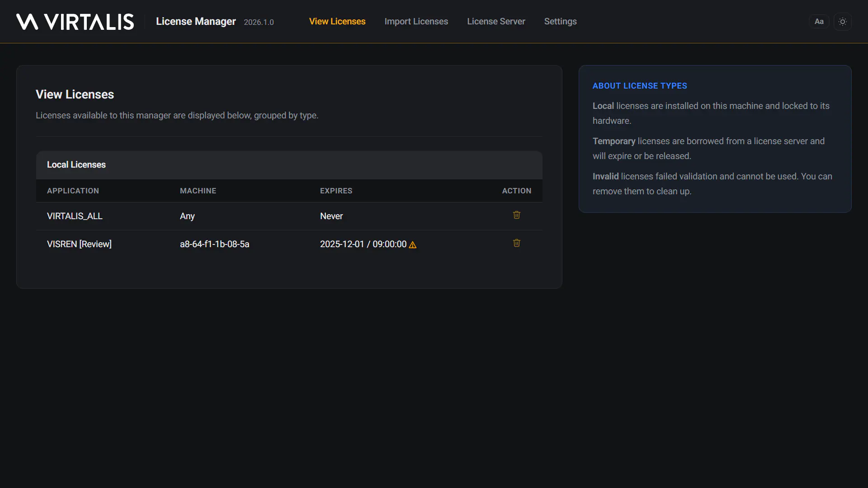
Task: Delete the VIRTALIS_ALL license
Action: coord(517,215)
